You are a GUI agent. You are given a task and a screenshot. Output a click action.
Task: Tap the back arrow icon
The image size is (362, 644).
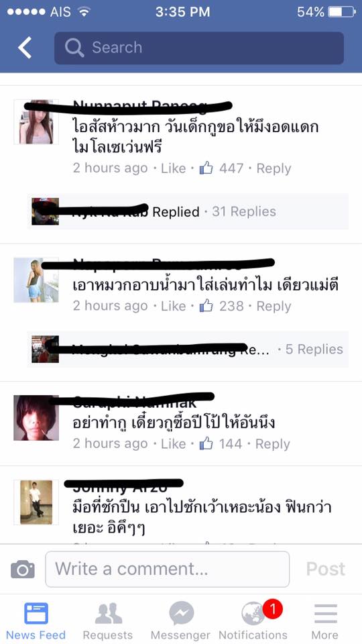point(25,47)
